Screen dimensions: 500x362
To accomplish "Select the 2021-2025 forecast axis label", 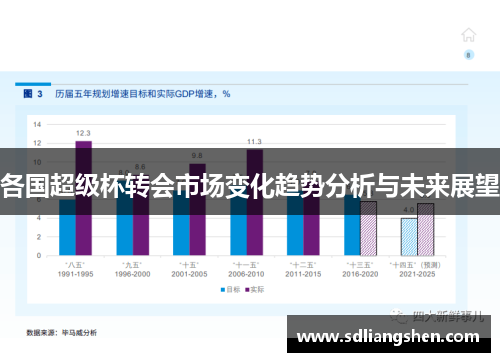I will click(417, 274).
